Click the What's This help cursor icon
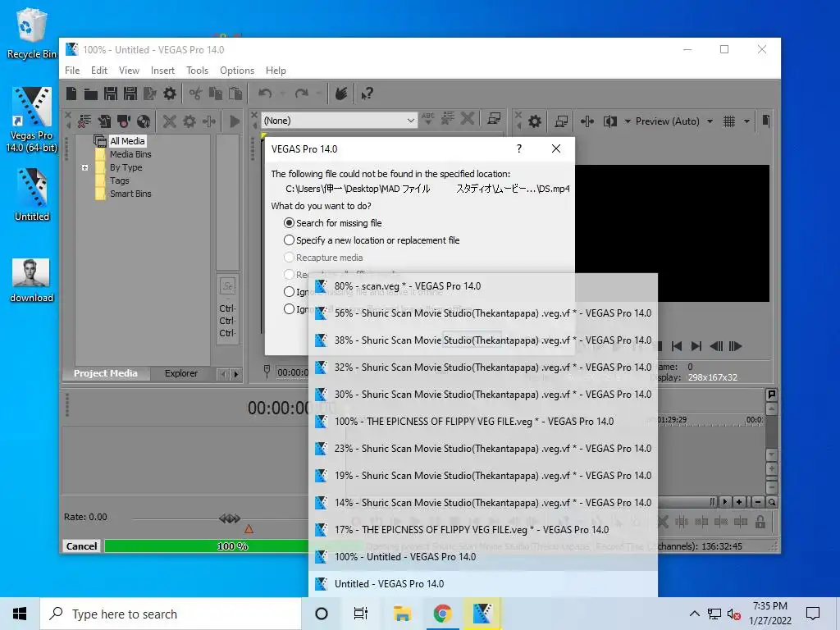The image size is (840, 630). (367, 94)
